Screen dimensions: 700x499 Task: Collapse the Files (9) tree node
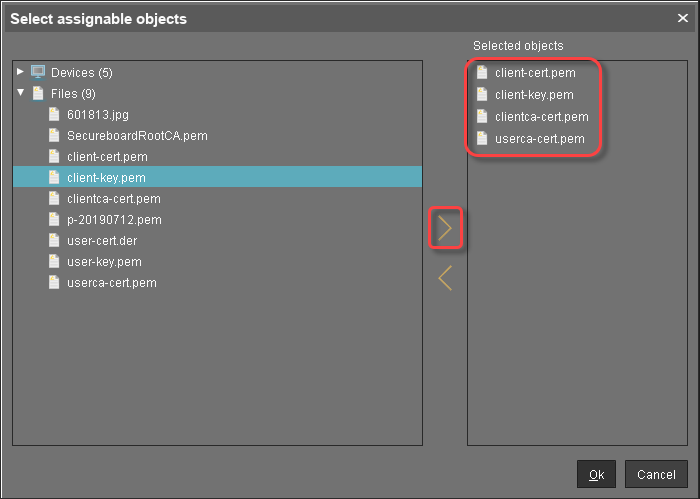tap(20, 93)
